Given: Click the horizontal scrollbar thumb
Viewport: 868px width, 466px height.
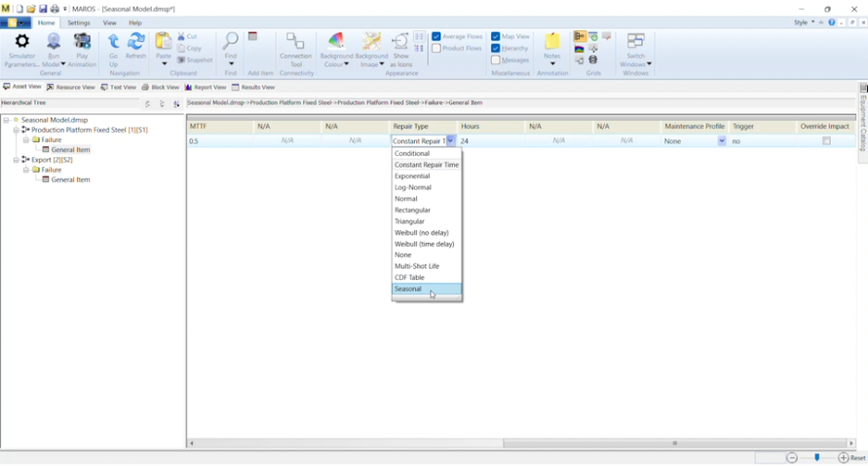Looking at the screenshot, I should (675, 443).
